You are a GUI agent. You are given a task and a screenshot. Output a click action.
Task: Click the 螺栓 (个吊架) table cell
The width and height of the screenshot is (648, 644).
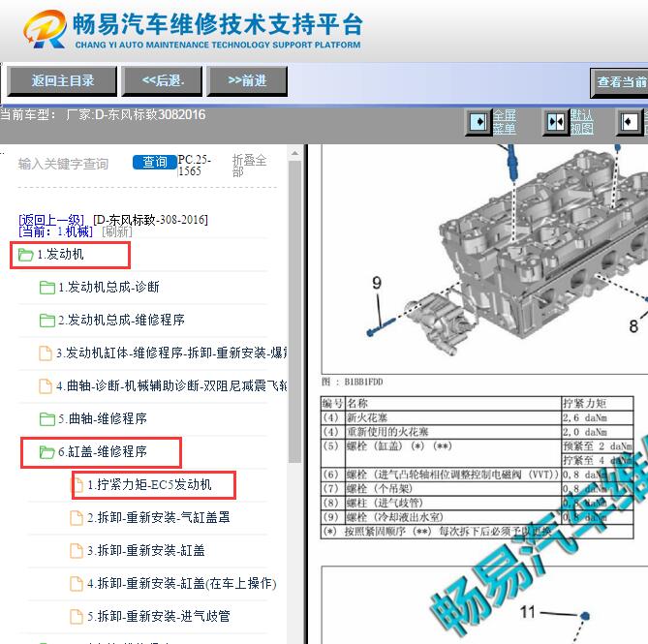(x=453, y=489)
